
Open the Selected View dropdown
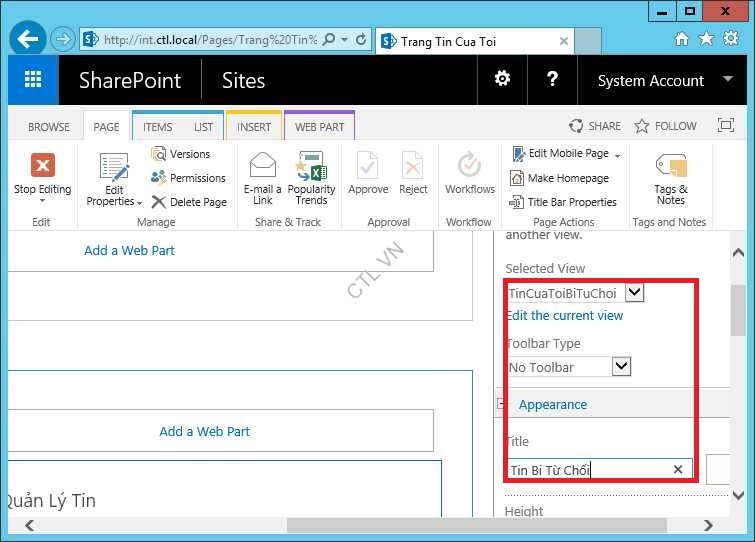(634, 293)
